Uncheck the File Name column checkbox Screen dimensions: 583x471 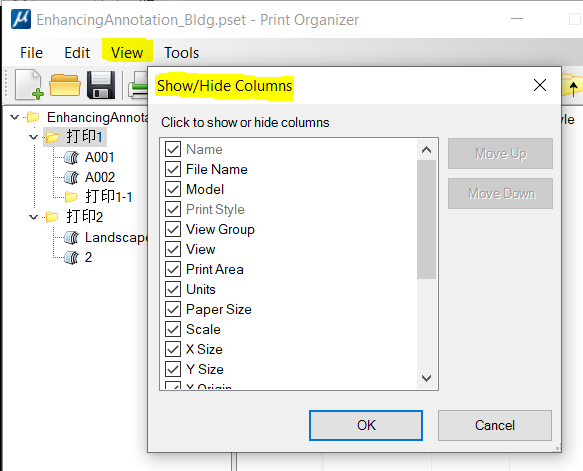[x=173, y=169]
